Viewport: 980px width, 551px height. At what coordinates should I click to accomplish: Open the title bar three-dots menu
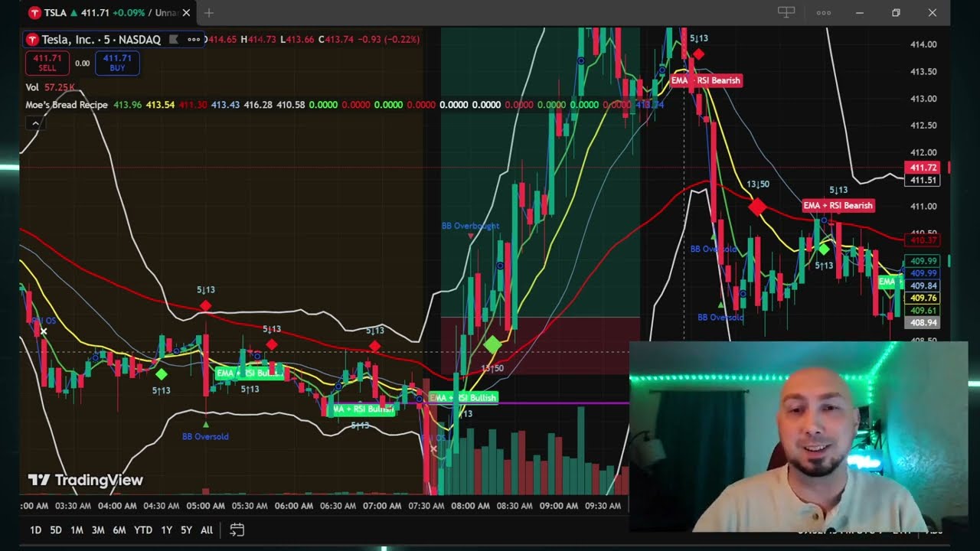pos(824,13)
